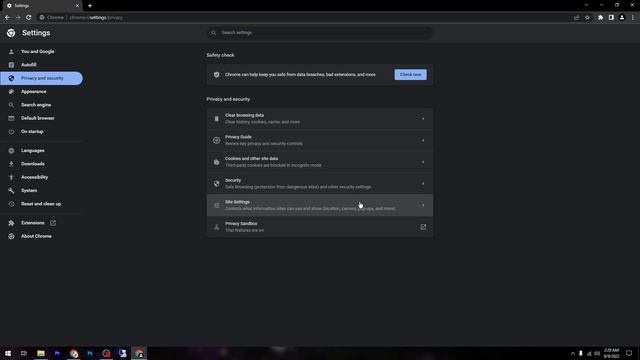Click the cookie icon beside Cookies row
The height and width of the screenshot is (360, 640).
216,162
